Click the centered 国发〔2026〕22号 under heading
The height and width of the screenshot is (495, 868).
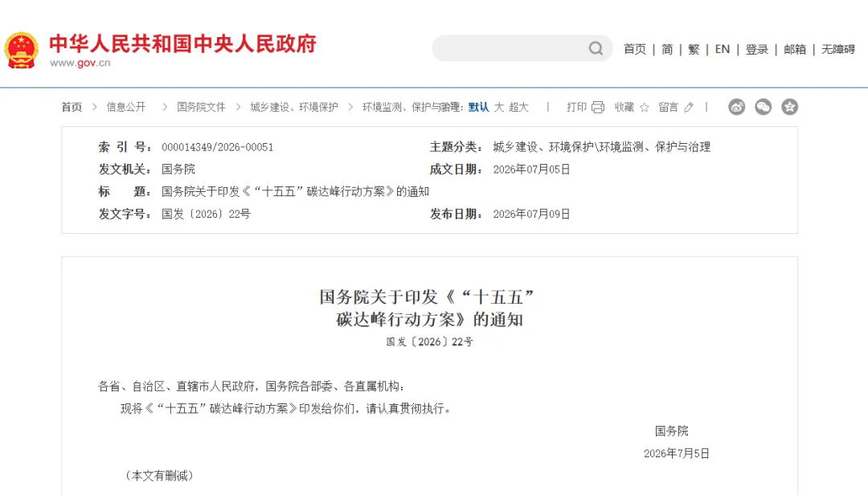[429, 342]
